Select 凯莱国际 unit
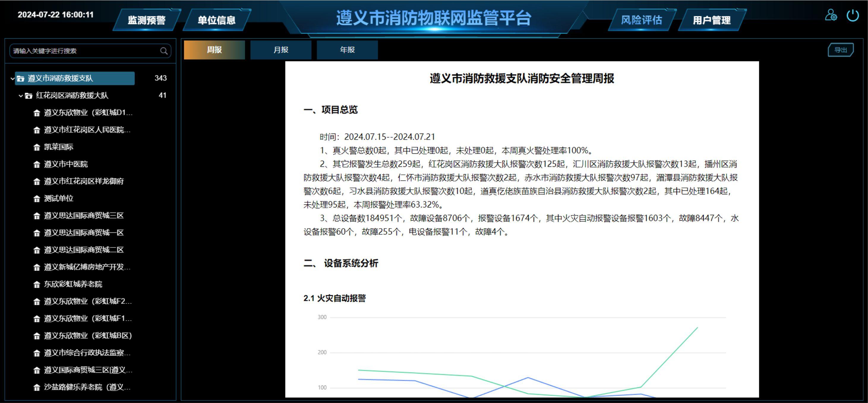868x403 pixels. tap(59, 147)
